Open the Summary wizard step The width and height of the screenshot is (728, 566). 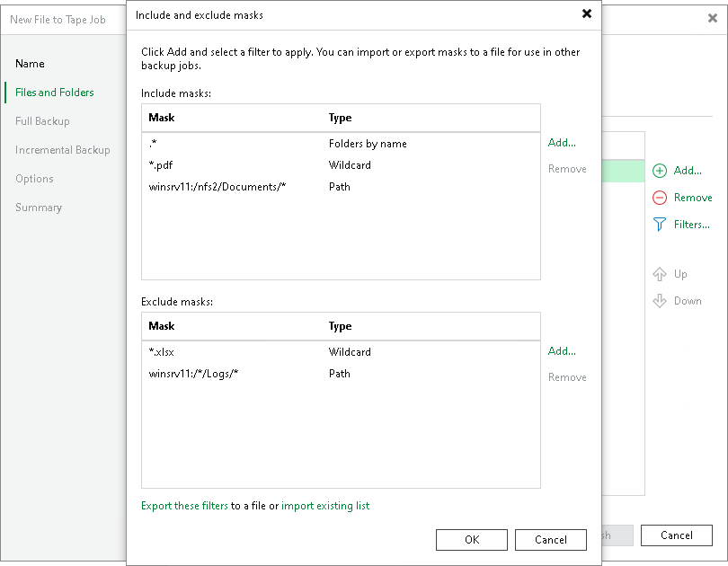(x=39, y=208)
